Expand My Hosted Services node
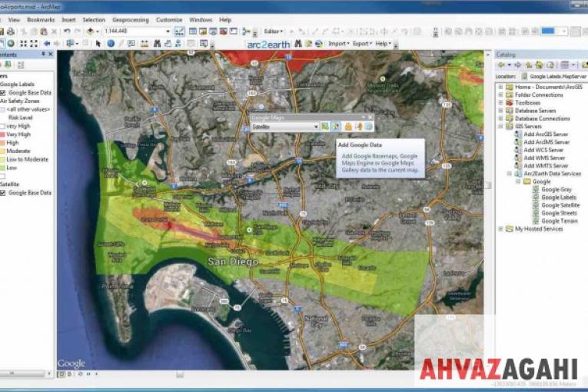 click(x=500, y=229)
